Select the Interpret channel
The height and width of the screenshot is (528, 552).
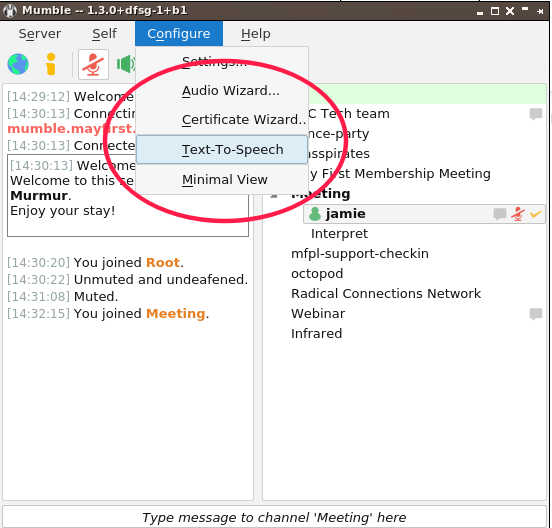click(339, 234)
